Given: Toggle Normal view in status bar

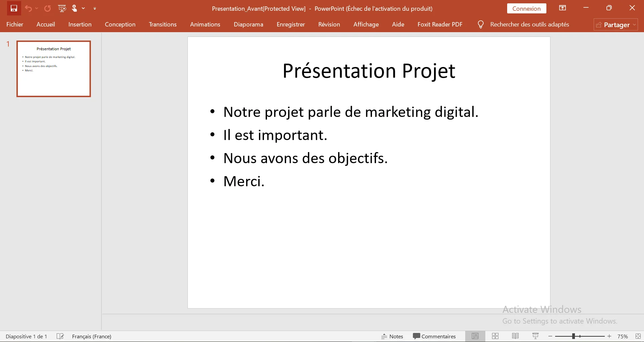Looking at the screenshot, I should coord(475,336).
